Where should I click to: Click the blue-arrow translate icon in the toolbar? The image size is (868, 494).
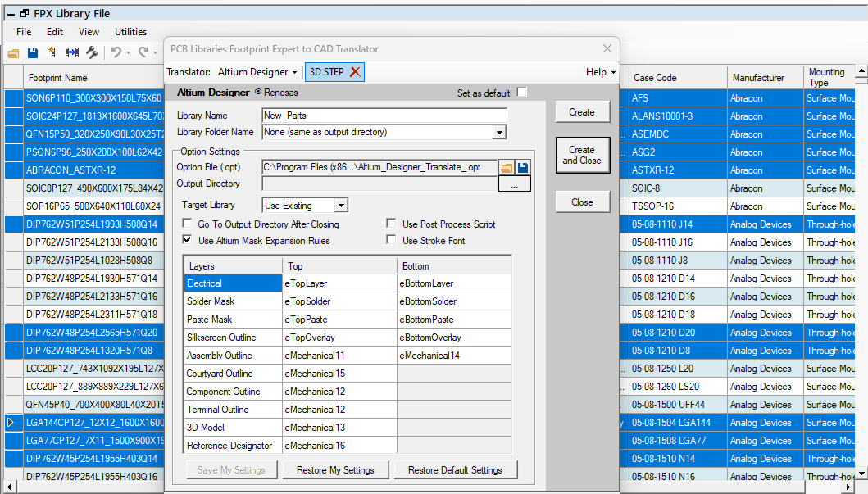coord(72,52)
